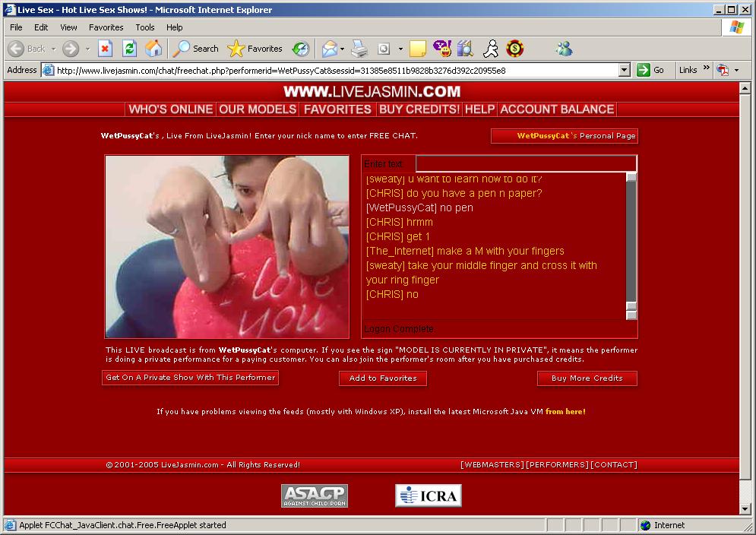
Task: Print the page with the printer icon
Action: (359, 49)
